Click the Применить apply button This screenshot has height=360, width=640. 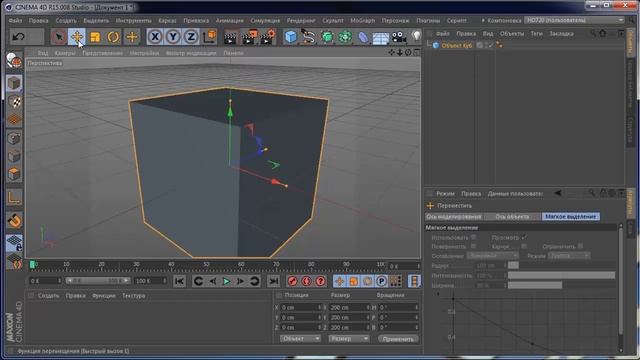tap(398, 339)
